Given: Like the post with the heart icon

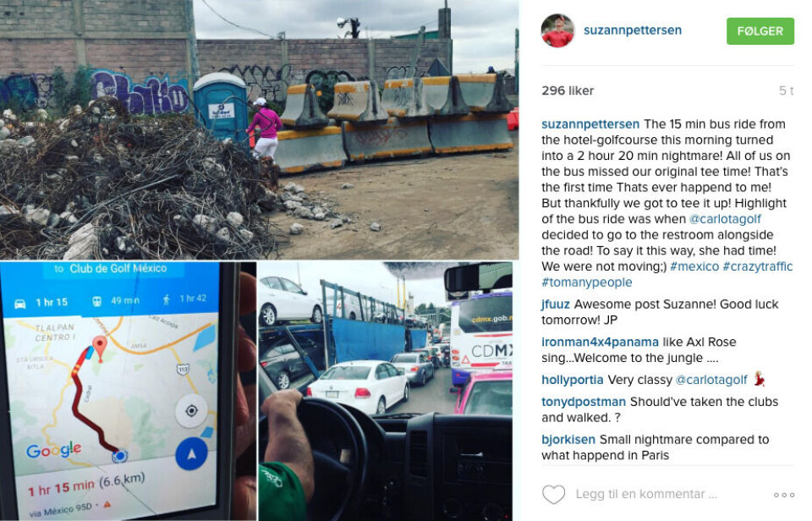Looking at the screenshot, I should tap(553, 494).
